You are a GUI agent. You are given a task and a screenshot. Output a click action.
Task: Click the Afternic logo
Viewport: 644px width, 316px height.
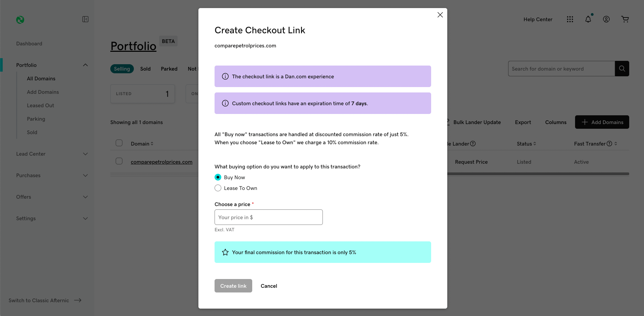[20, 19]
